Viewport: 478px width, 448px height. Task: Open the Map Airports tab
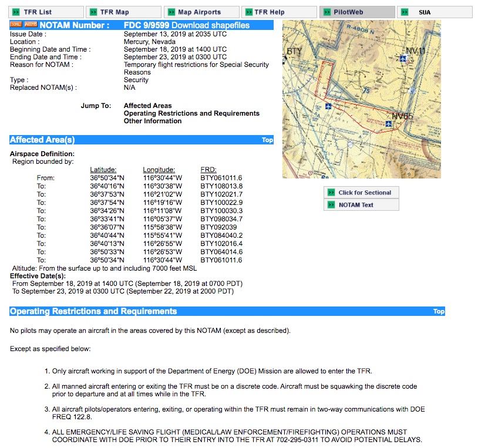click(x=200, y=12)
